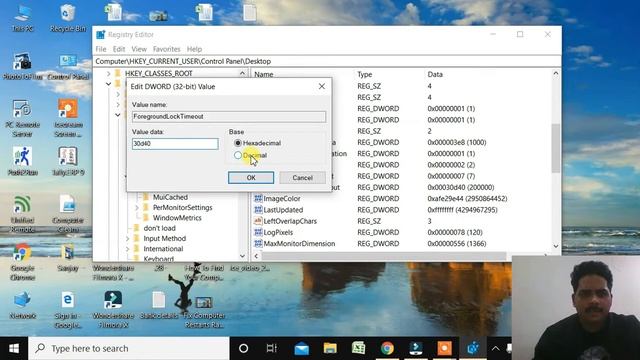Select the WindowMetrics key
Screen dimensions: 640x360
pos(177,218)
